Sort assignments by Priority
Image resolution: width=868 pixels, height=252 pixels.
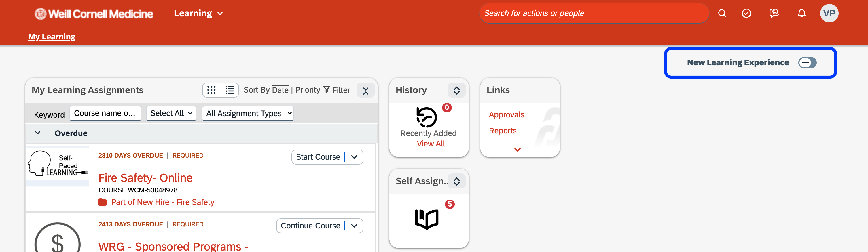(x=308, y=90)
